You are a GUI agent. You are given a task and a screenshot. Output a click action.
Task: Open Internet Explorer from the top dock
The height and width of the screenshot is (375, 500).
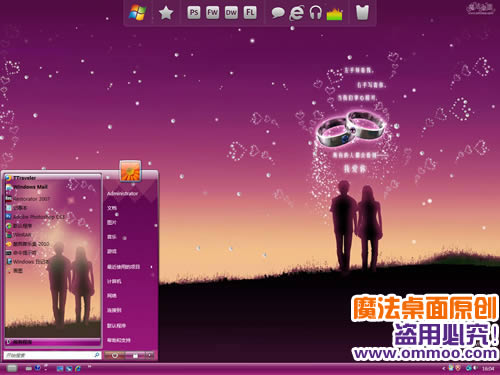(296, 13)
